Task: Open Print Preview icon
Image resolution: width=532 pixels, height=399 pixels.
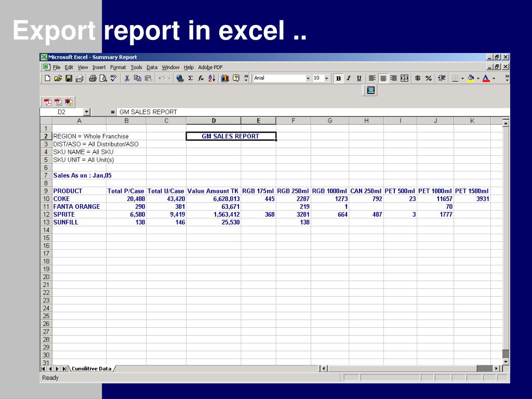Action: [x=103, y=78]
